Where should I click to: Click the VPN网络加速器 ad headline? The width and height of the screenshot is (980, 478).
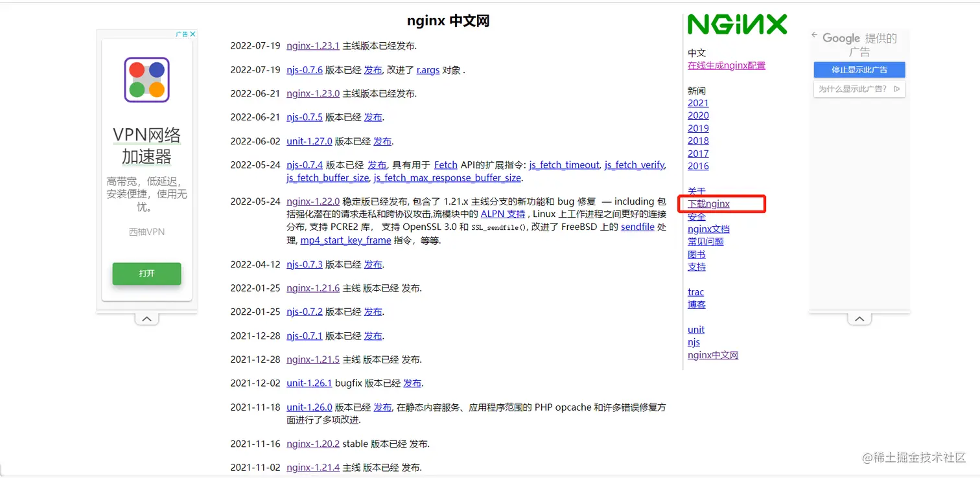click(x=146, y=146)
